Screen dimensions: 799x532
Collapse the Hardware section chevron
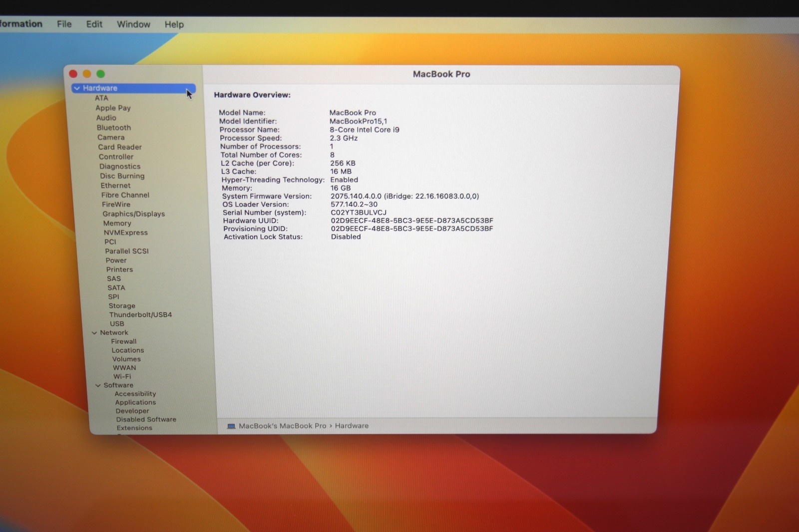click(77, 88)
